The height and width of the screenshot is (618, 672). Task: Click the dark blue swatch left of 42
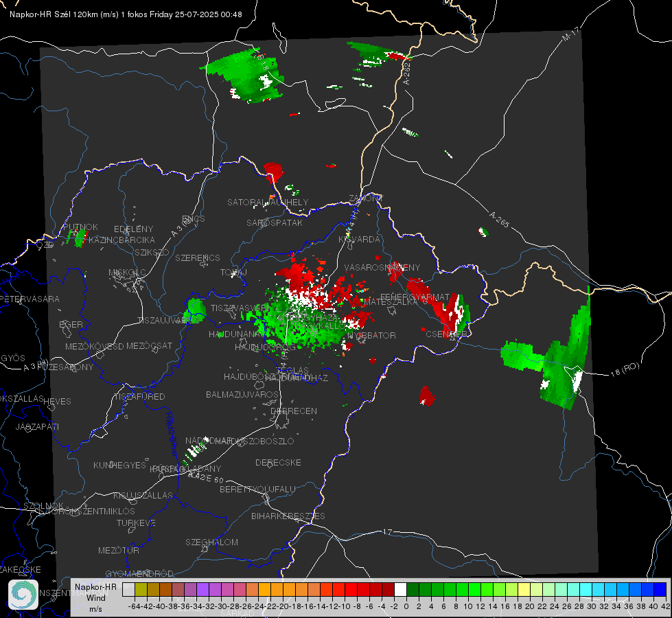[x=660, y=590]
